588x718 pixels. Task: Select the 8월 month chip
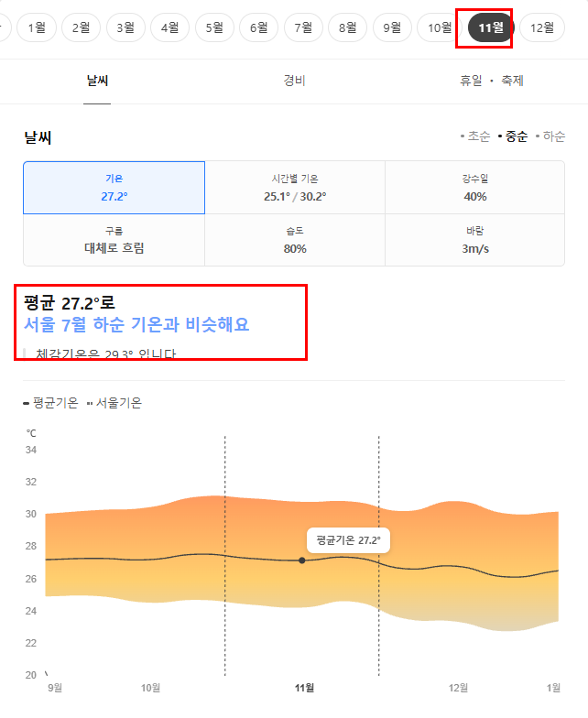pos(348,27)
